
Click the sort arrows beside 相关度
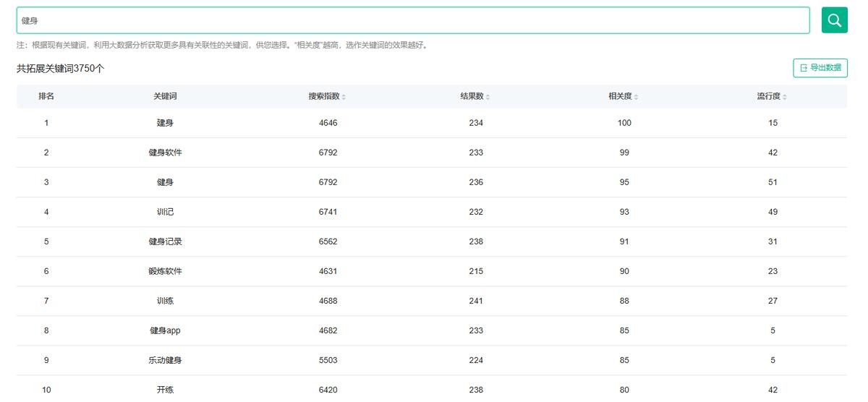[636, 97]
